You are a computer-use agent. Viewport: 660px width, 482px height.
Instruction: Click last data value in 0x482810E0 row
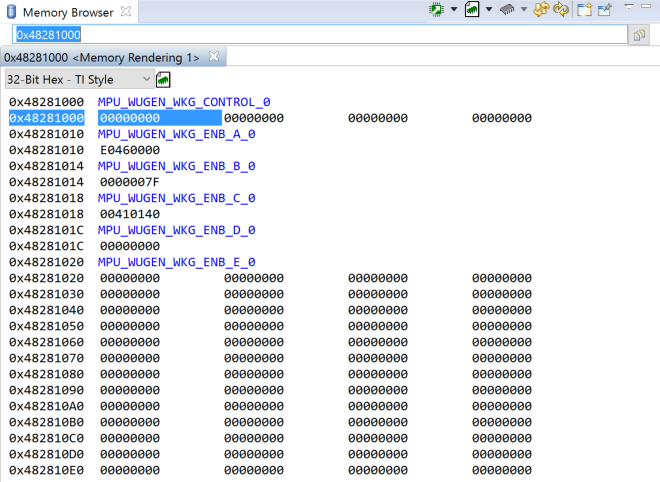(x=502, y=470)
